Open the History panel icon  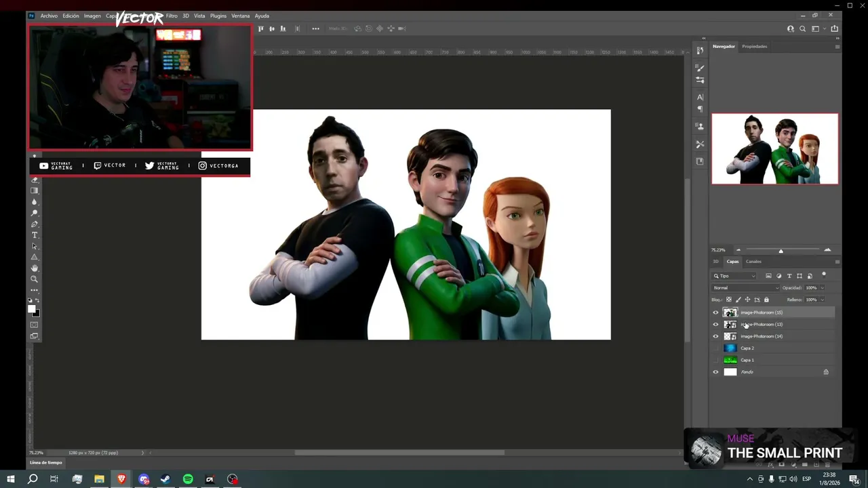coord(701,51)
